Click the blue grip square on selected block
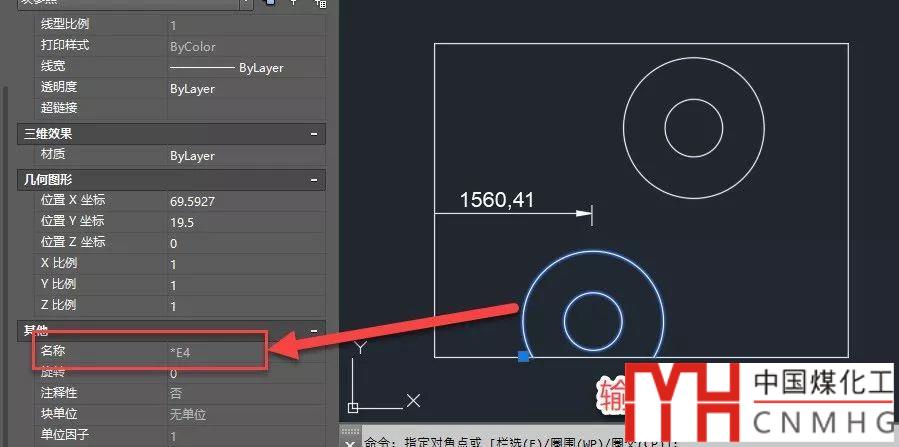Image resolution: width=899 pixels, height=447 pixels. point(523,356)
